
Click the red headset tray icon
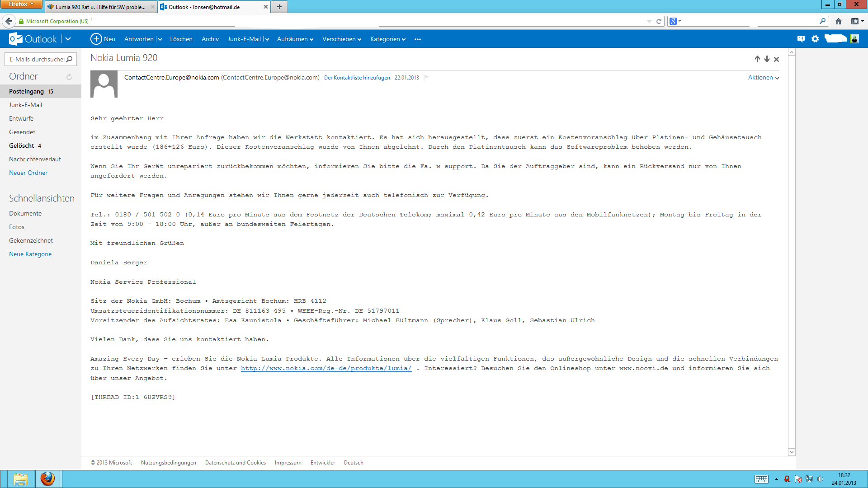pyautogui.click(x=787, y=479)
